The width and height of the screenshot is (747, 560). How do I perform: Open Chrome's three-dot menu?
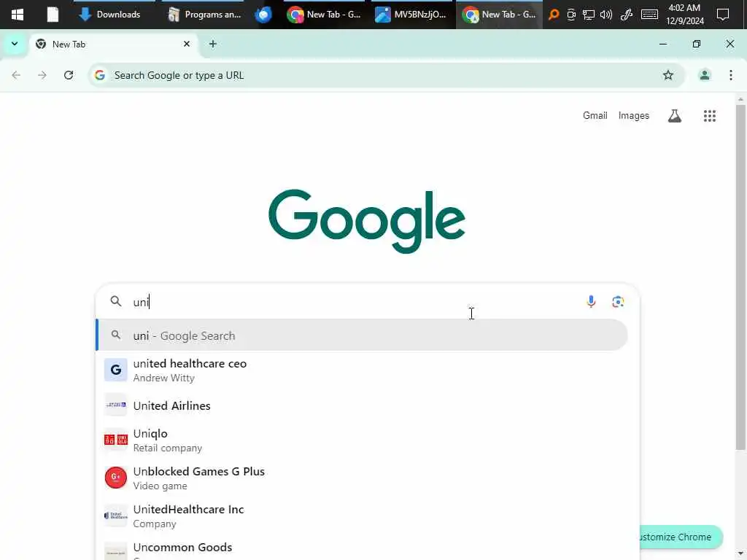[731, 75]
